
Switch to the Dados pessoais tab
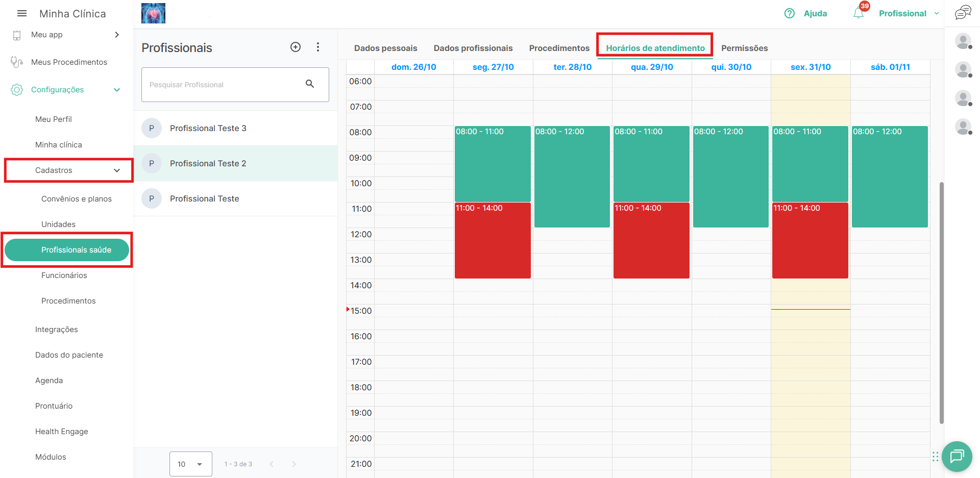coord(385,48)
